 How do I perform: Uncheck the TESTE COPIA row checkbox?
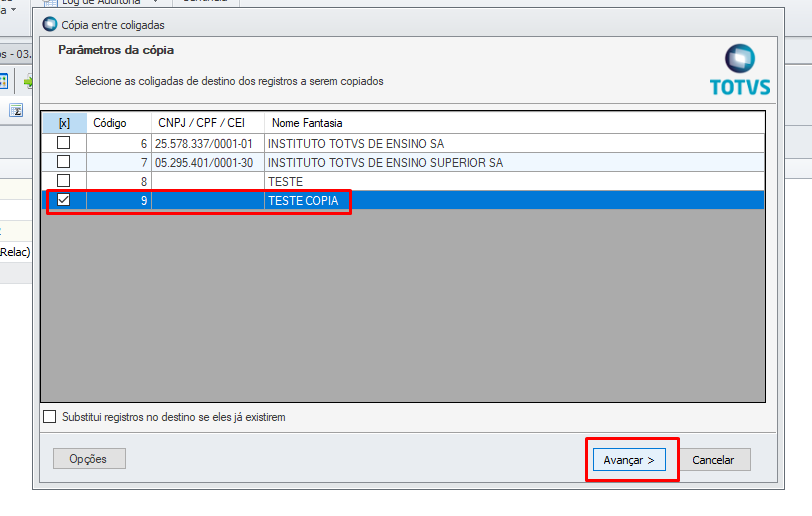63,200
